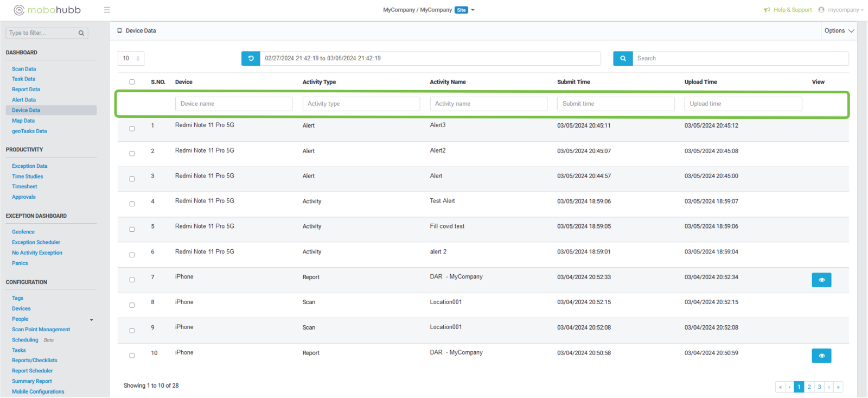Viewport: 868px width, 398px height.
Task: Click the date range reset icon
Action: click(251, 58)
